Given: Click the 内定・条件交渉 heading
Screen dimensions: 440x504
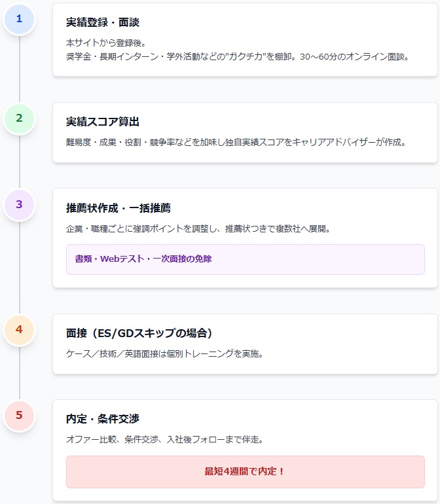Looking at the screenshot, I should coord(103,419).
